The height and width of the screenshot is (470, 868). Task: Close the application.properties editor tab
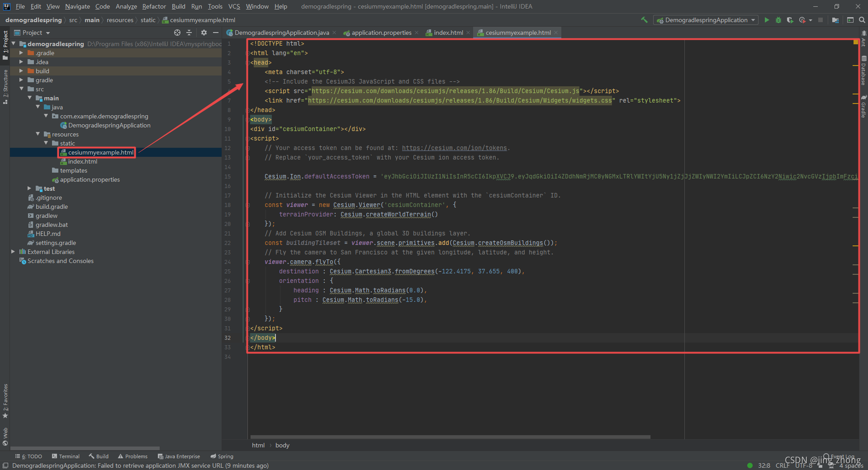coord(417,33)
